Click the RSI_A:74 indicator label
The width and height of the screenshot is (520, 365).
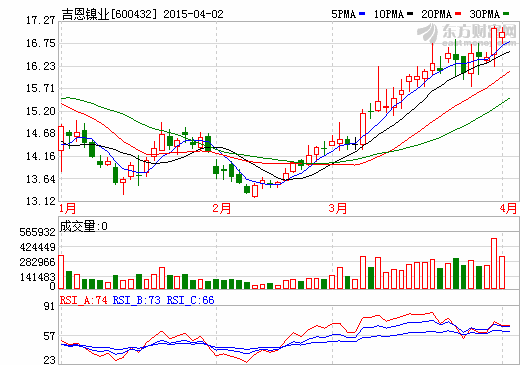[x=84, y=300]
